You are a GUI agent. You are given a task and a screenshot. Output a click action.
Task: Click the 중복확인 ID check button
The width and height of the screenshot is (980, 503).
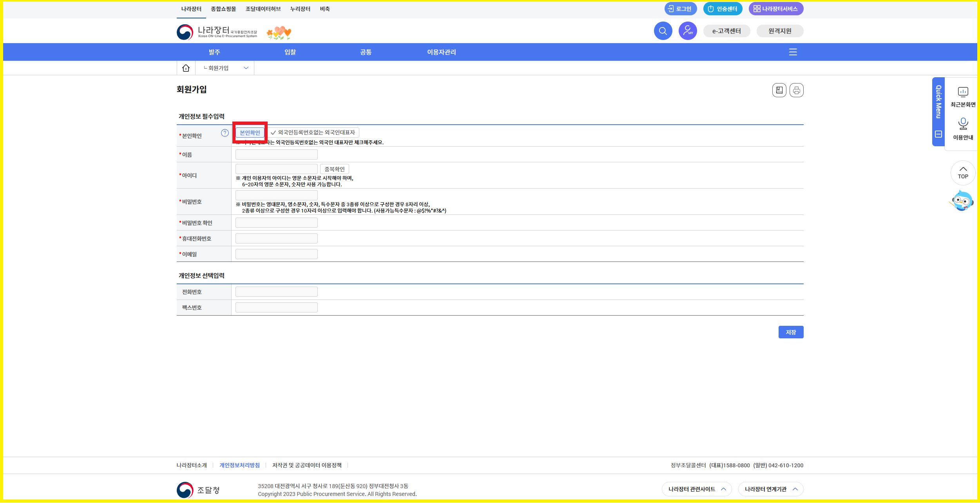334,169
